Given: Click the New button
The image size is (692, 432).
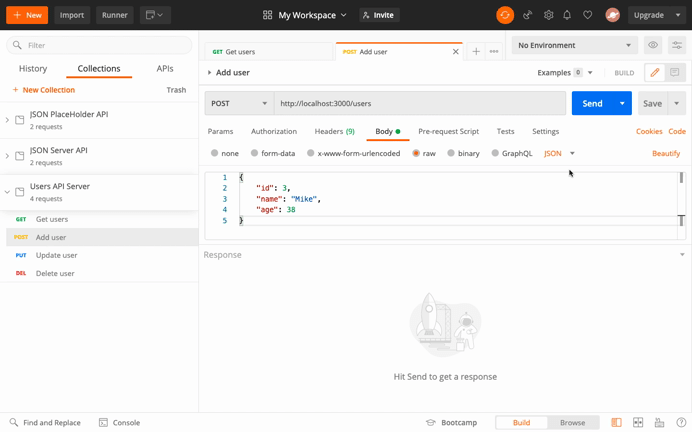Looking at the screenshot, I should (x=27, y=15).
